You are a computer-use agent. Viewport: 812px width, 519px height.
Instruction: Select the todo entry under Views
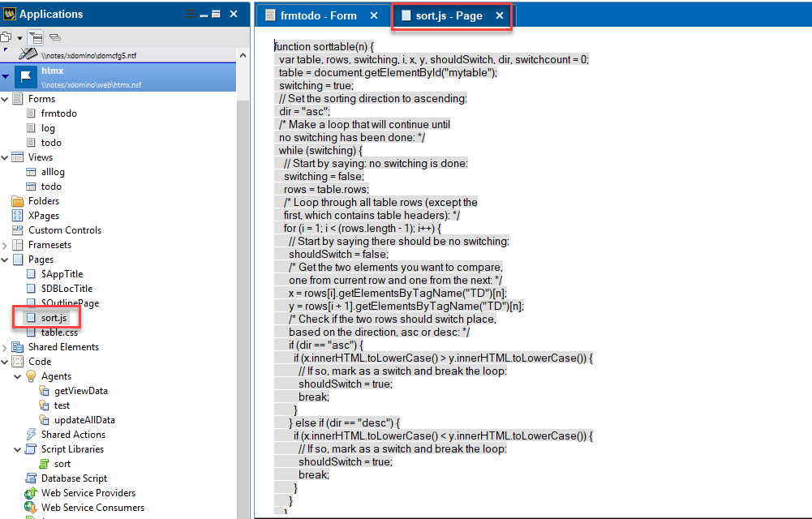click(x=51, y=187)
